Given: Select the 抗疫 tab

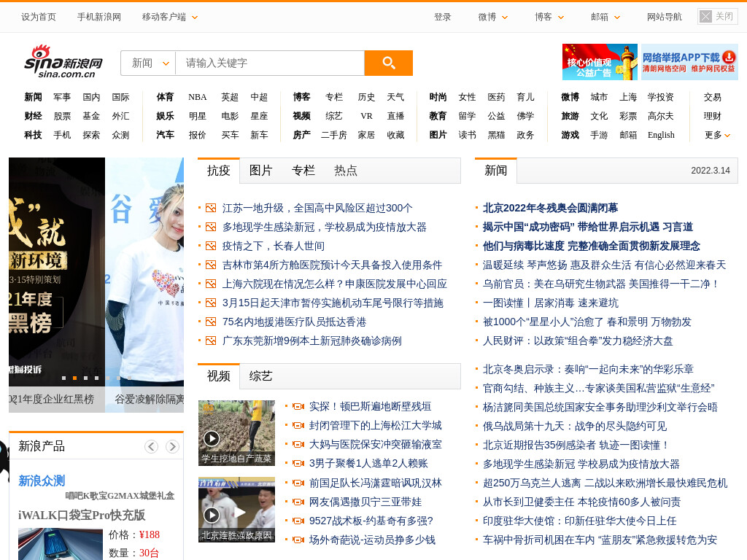Looking at the screenshot, I should pos(219,171).
